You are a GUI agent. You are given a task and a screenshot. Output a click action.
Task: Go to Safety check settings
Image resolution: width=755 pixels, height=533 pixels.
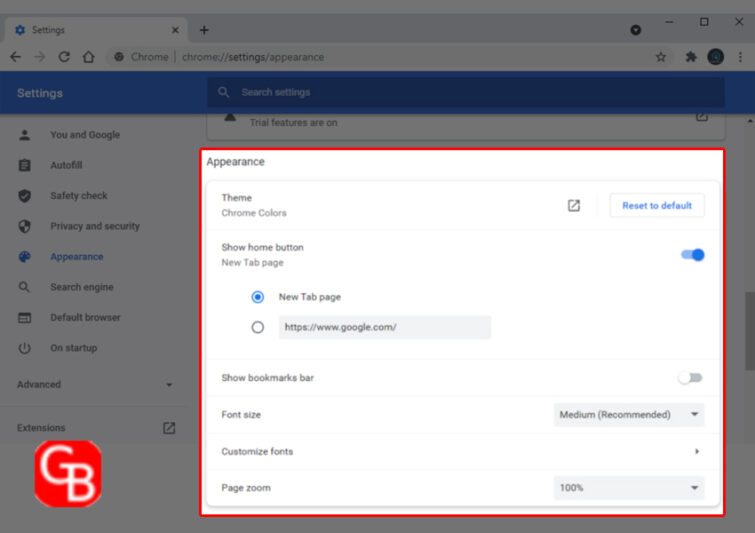[79, 195]
